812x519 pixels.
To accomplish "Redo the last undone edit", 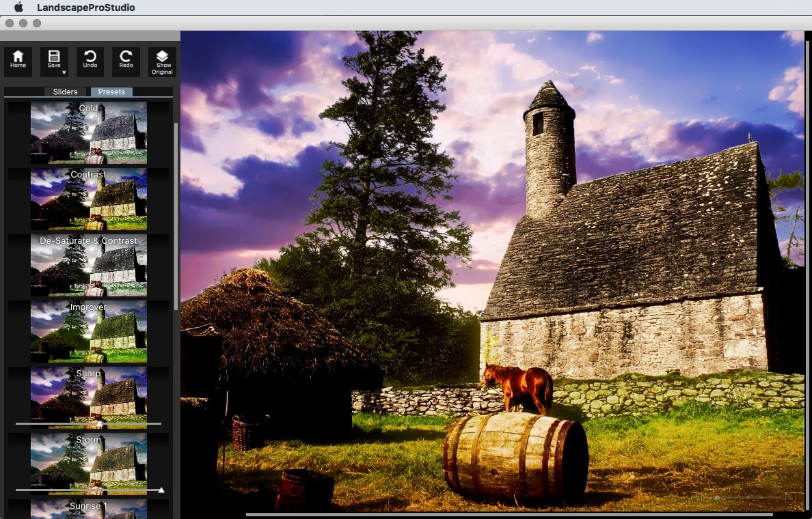I will click(x=126, y=61).
